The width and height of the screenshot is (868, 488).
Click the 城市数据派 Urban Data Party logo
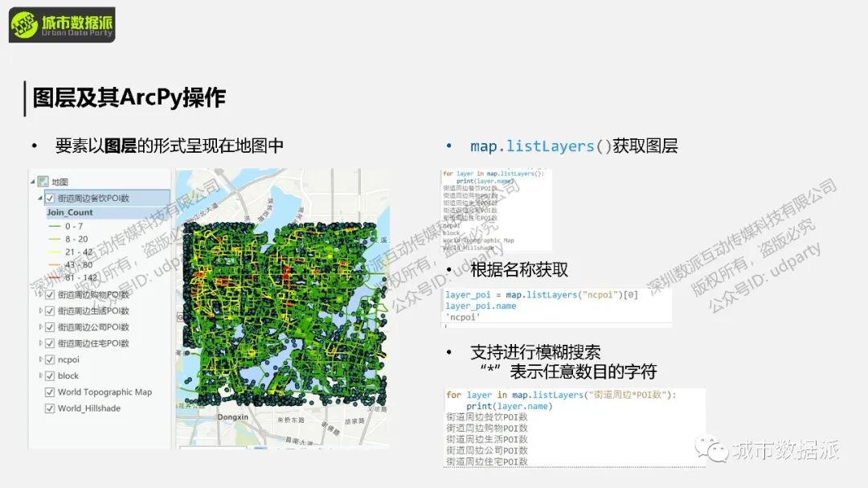(62, 25)
